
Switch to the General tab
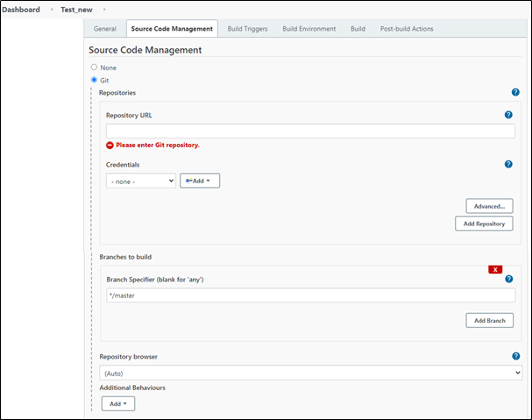coord(104,29)
